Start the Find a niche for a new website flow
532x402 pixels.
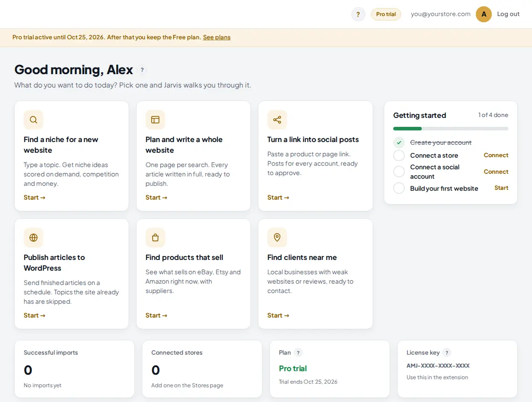pos(34,197)
